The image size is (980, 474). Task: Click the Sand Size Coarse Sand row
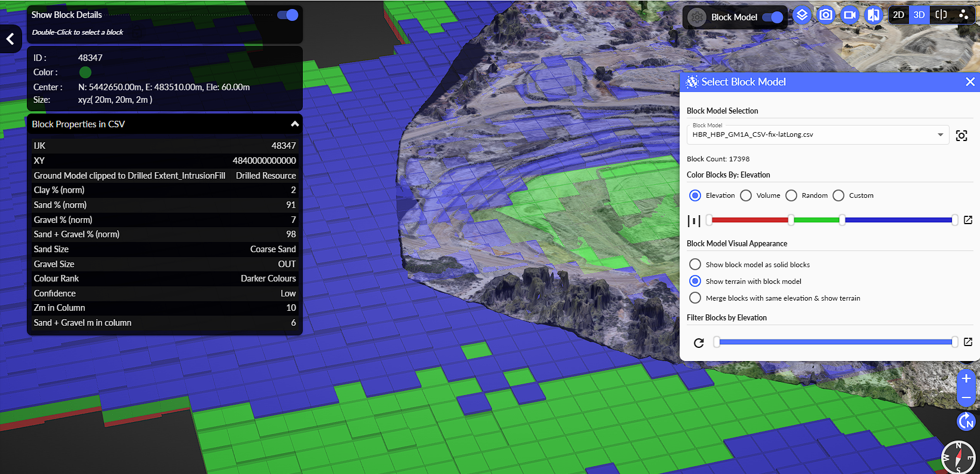tap(165, 249)
